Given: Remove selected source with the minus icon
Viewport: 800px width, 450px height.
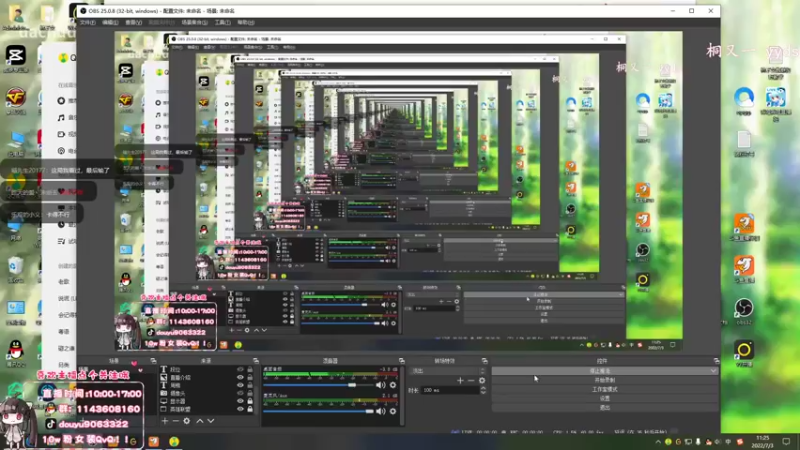Looking at the screenshot, I should tap(176, 421).
